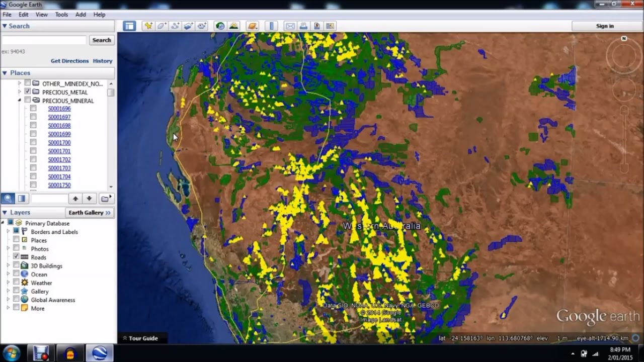Collapse the PRECIOUS_MINERAL folder
This screenshot has width=644, height=362.
click(x=20, y=101)
